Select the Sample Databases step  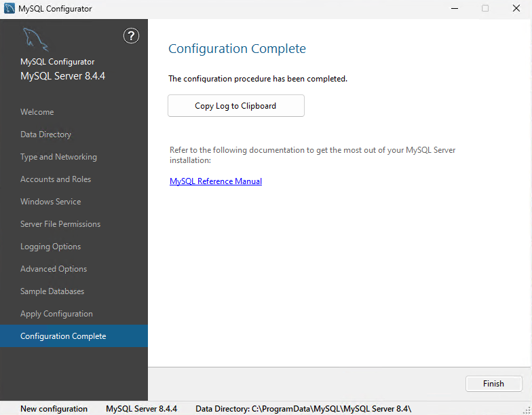pos(52,291)
